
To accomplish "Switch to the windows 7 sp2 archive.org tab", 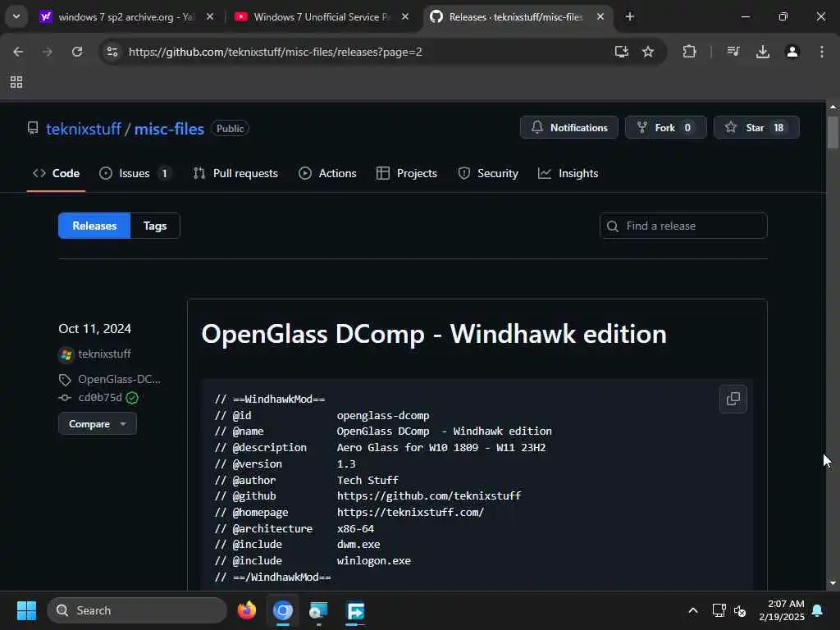I will point(126,17).
